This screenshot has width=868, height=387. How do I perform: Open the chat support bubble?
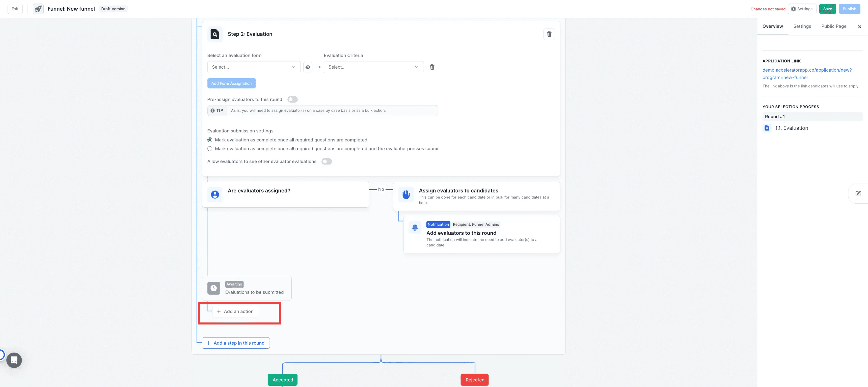coord(14,360)
